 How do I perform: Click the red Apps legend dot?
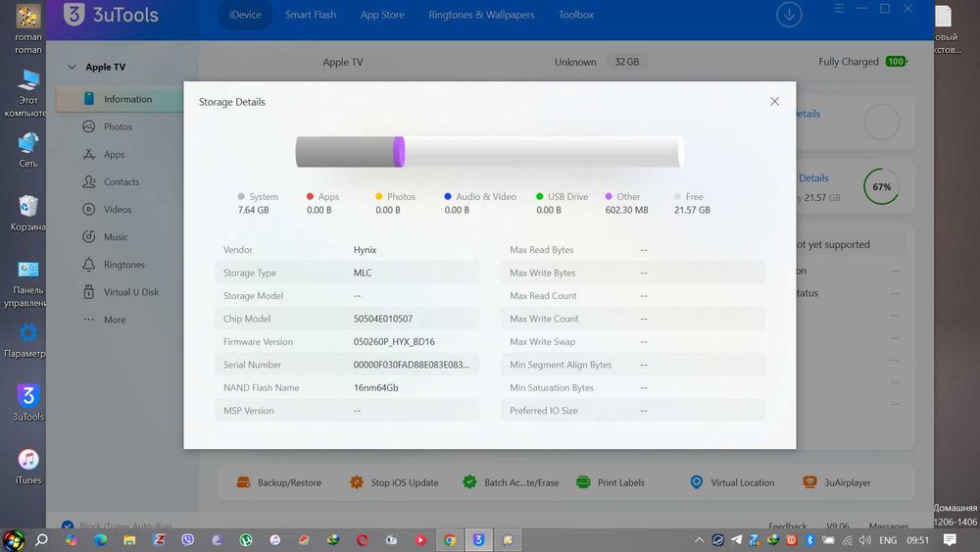[x=310, y=196]
